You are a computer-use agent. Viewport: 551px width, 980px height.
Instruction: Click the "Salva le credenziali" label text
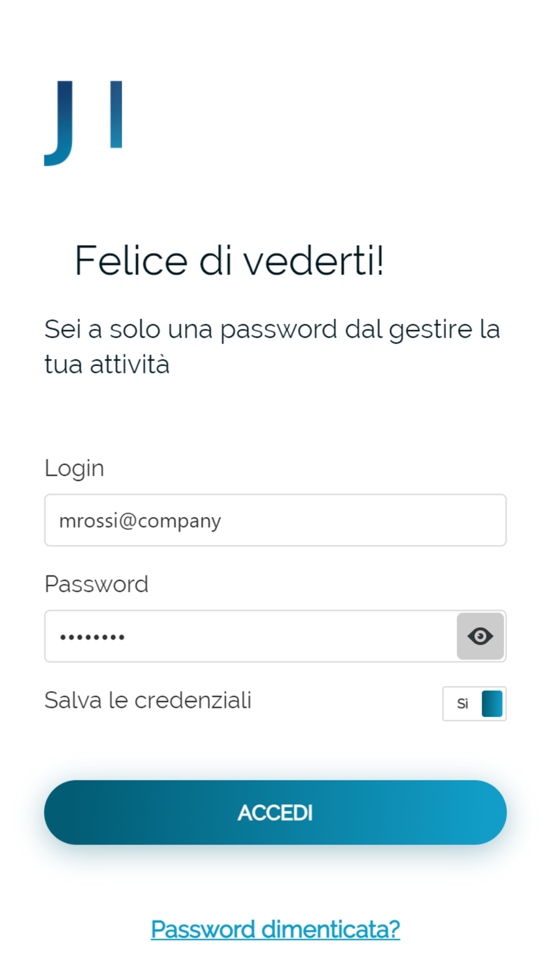tap(148, 701)
